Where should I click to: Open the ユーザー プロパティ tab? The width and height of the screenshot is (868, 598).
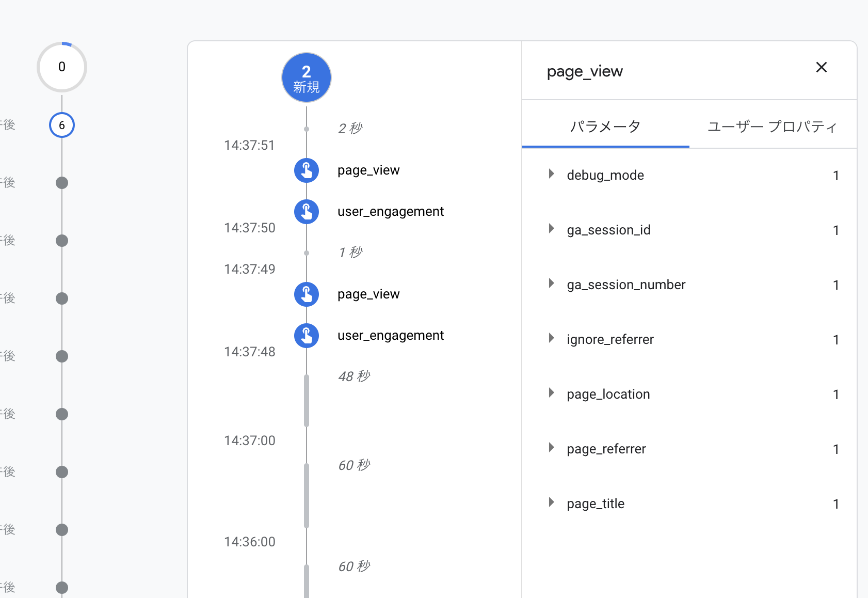point(773,127)
